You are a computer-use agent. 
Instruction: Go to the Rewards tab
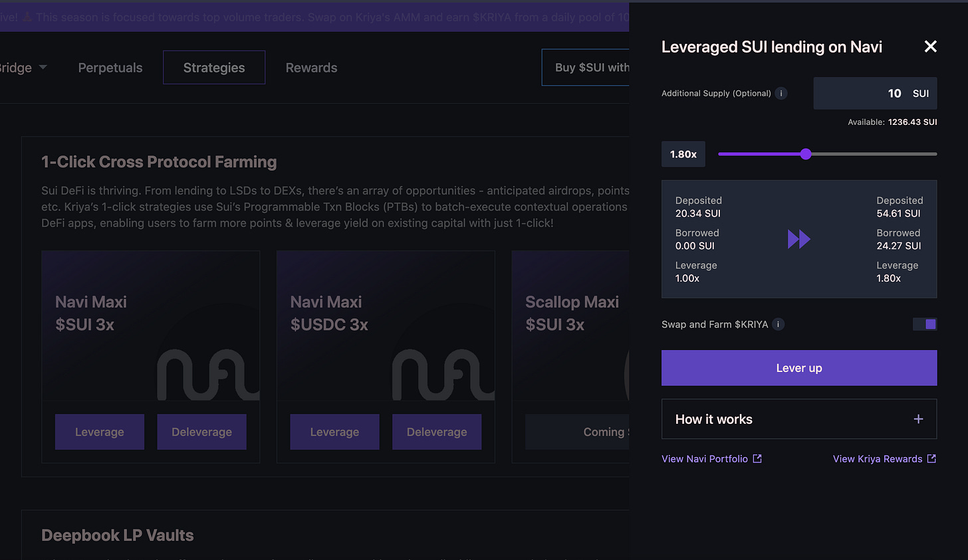click(311, 68)
